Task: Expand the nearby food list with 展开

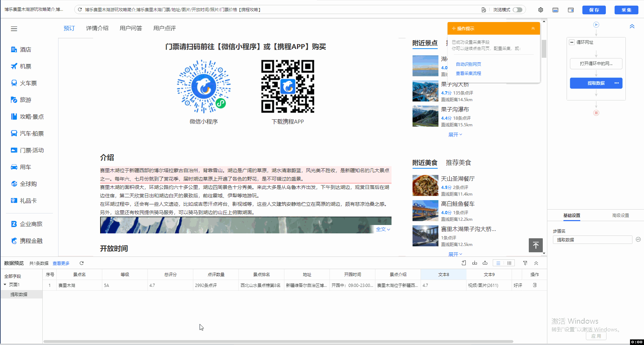Action: [x=455, y=254]
